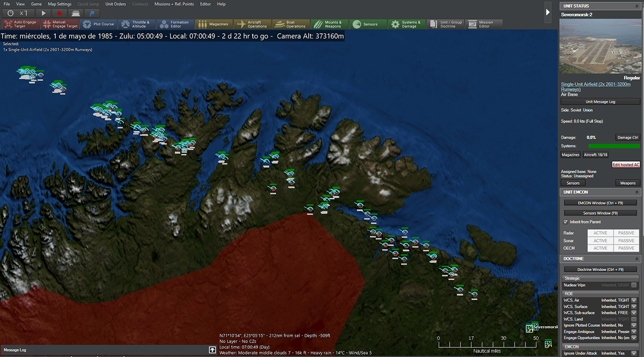The height and width of the screenshot is (357, 644).
Task: Open WCS, Air dropdown
Action: [634, 300]
